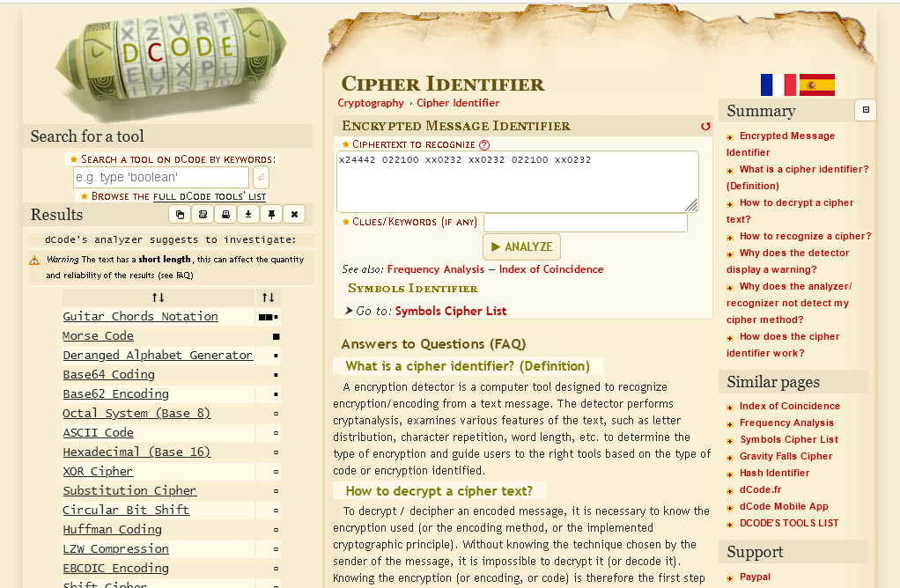Image resolution: width=900 pixels, height=588 pixels.
Task: Open the Cryptography breadcrumb
Action: coord(370,103)
